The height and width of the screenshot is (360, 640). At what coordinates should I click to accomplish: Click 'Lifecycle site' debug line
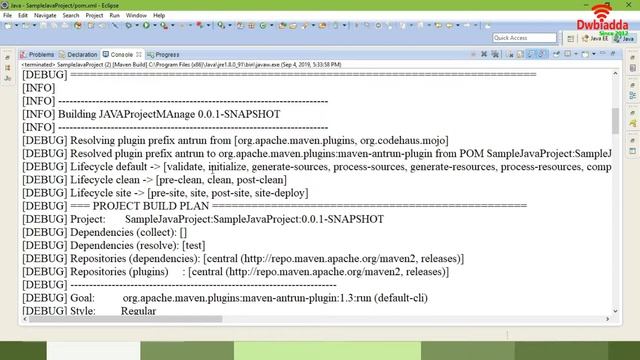coord(165,193)
